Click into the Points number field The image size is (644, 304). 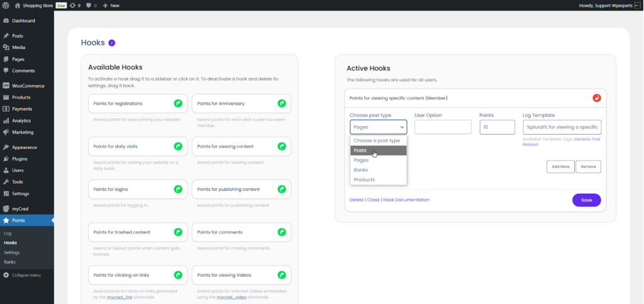497,127
